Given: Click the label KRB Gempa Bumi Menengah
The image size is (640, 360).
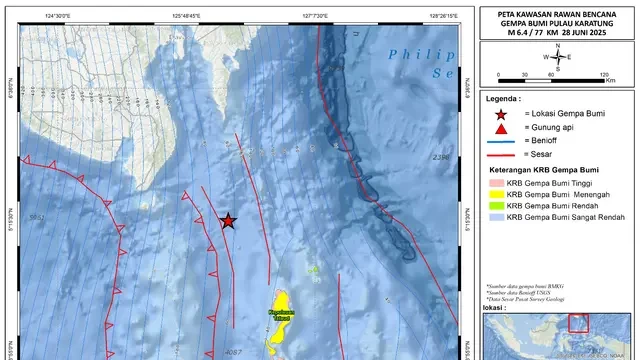Looking at the screenshot, I should tap(558, 195).
